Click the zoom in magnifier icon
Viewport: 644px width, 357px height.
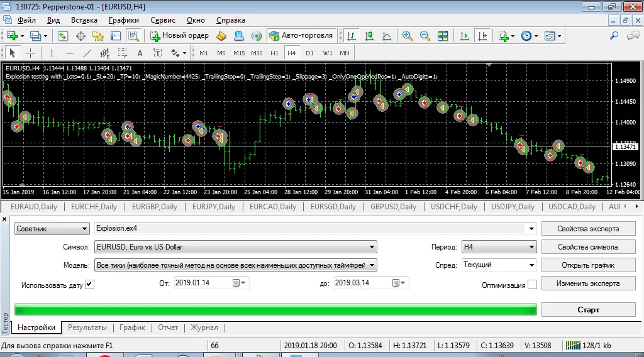click(408, 36)
